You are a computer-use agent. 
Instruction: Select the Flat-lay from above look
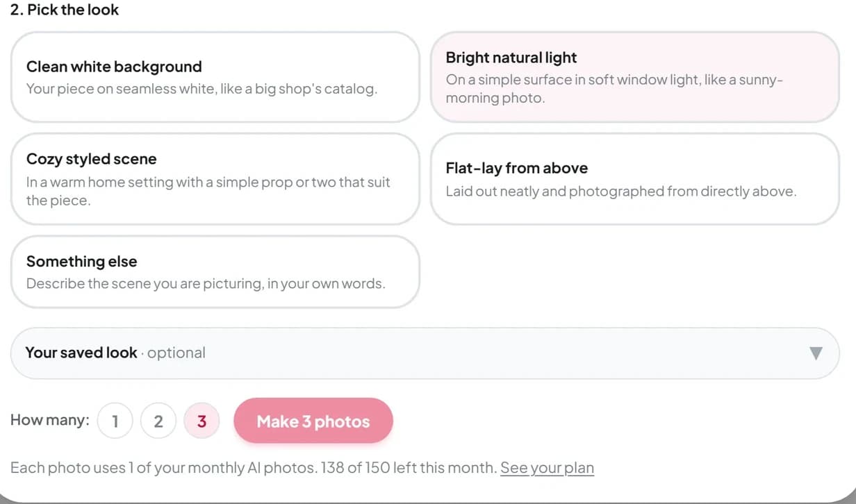[635, 179]
